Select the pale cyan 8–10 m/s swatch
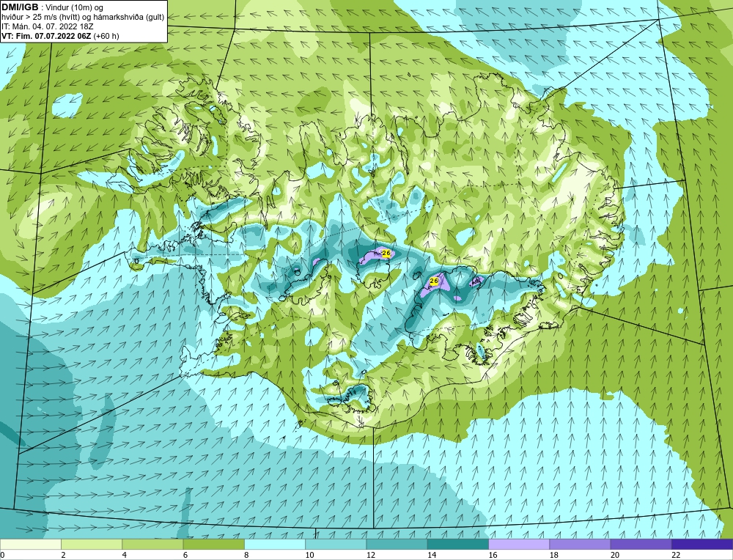This screenshot has width=733, height=560. click(275, 544)
